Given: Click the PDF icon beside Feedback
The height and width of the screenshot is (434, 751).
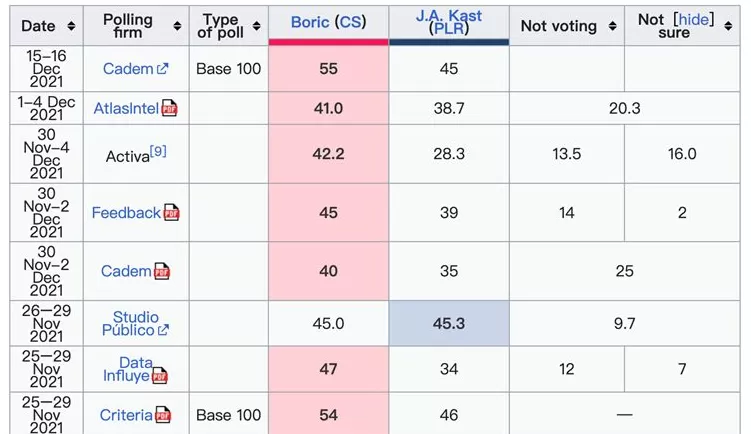Looking at the screenshot, I should 171,213.
